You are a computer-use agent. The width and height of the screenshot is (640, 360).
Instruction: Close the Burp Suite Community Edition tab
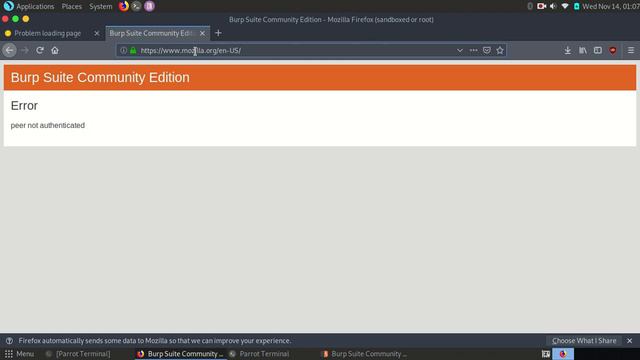click(202, 33)
